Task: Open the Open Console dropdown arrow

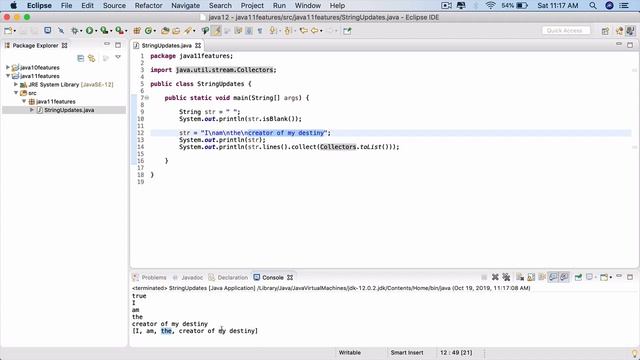Action: coord(611,278)
